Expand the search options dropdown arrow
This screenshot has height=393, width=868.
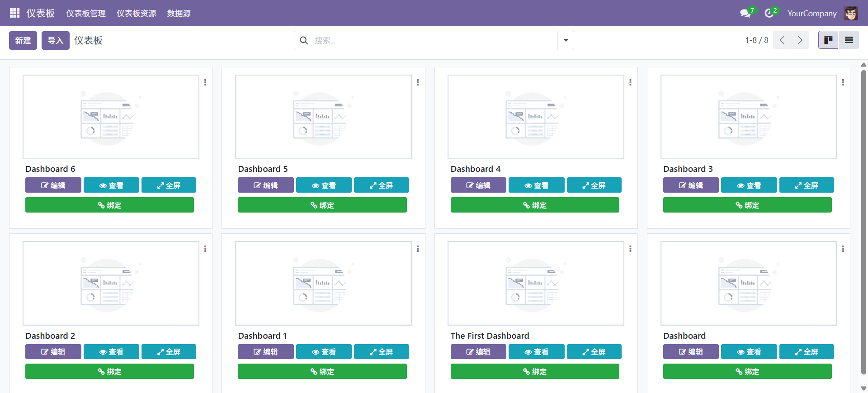coord(566,41)
